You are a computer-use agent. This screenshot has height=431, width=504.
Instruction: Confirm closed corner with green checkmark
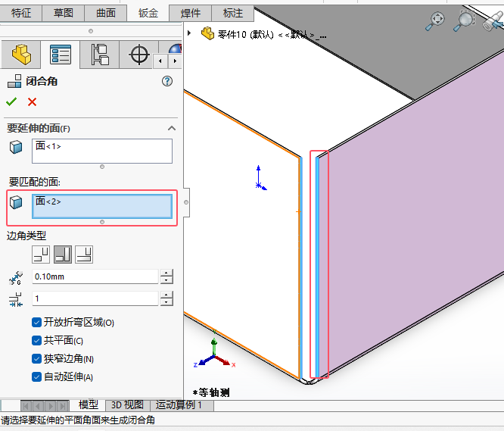[11, 102]
